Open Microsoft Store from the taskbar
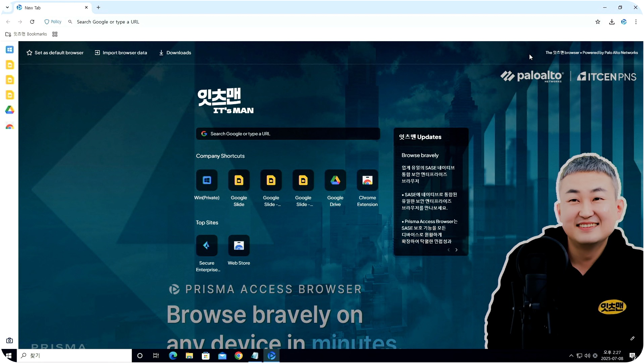This screenshot has width=644, height=363. [x=206, y=356]
